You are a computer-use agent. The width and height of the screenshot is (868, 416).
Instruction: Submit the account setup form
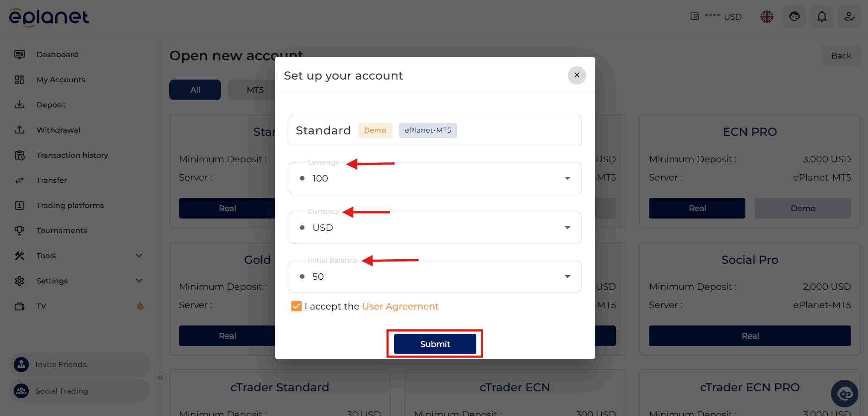(435, 344)
